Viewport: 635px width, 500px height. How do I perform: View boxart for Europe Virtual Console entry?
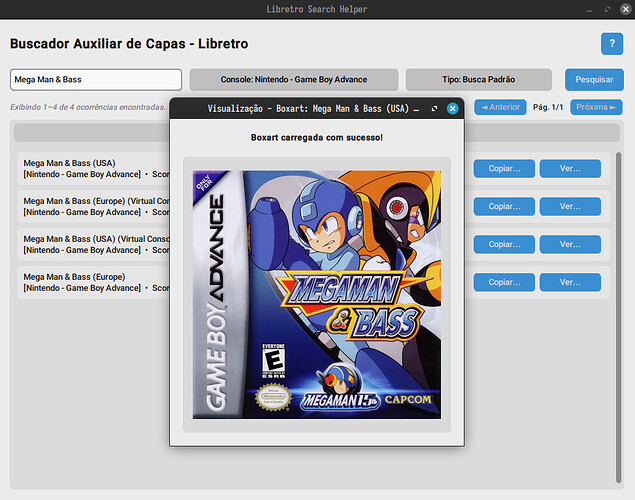click(570, 206)
